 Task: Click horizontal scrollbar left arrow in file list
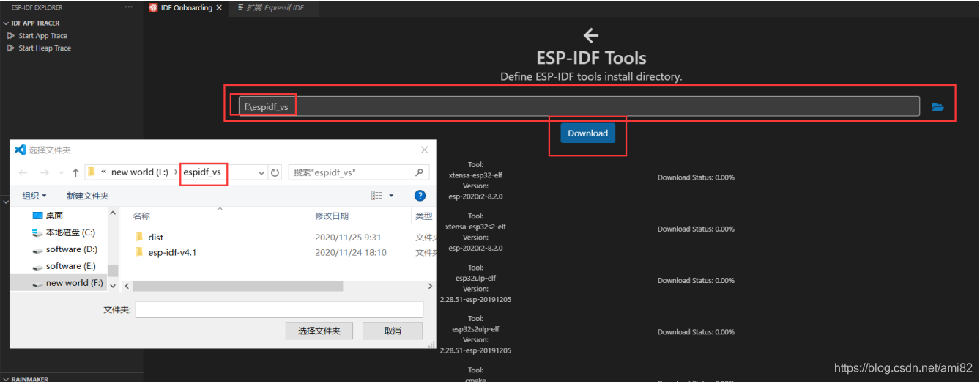coord(127,286)
